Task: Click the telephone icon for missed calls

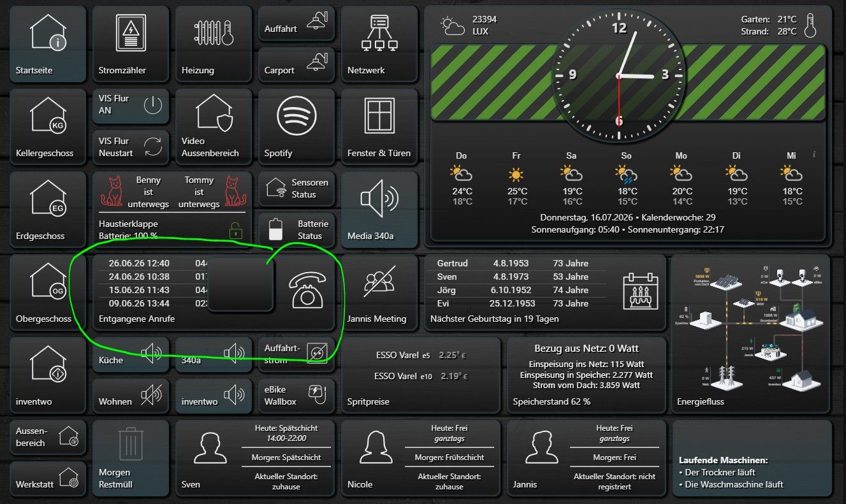Action: point(307,290)
